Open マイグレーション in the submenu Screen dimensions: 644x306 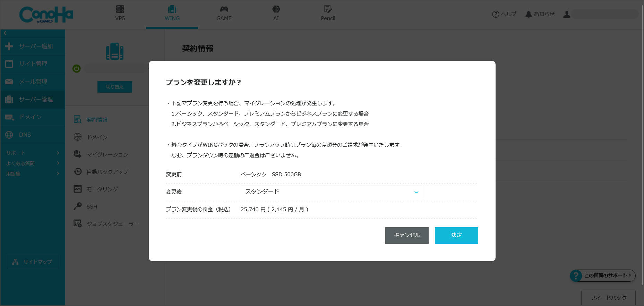101,154
